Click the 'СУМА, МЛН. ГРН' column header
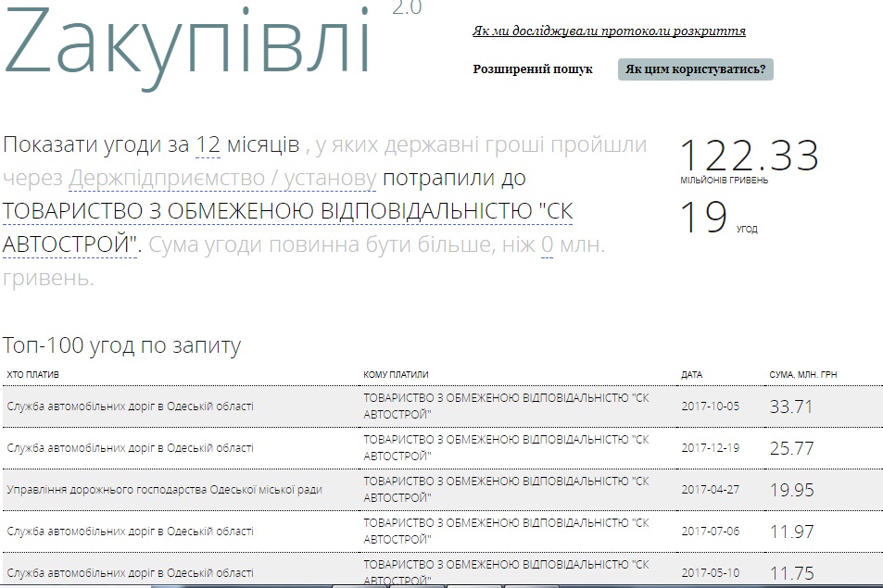The image size is (883, 588). pos(803,375)
